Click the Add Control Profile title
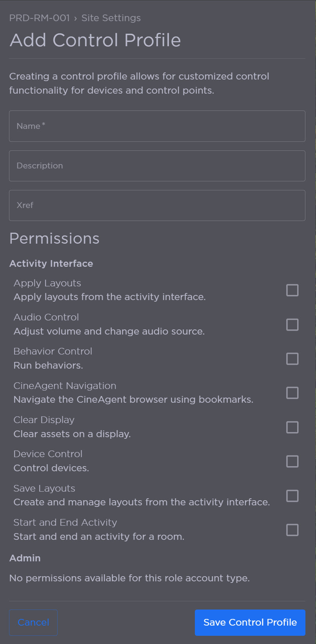The image size is (316, 644). [95, 40]
